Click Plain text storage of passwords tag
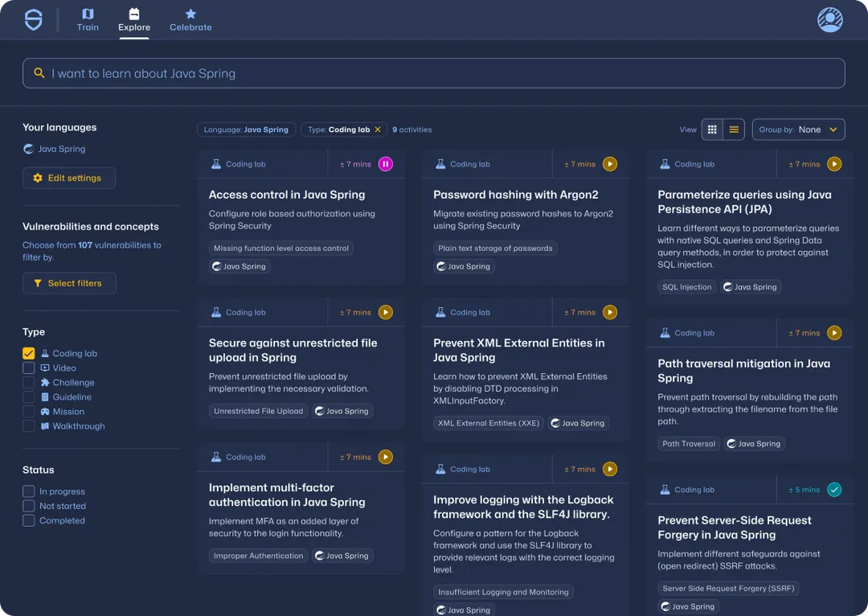Image resolution: width=868 pixels, height=616 pixels. click(x=495, y=248)
